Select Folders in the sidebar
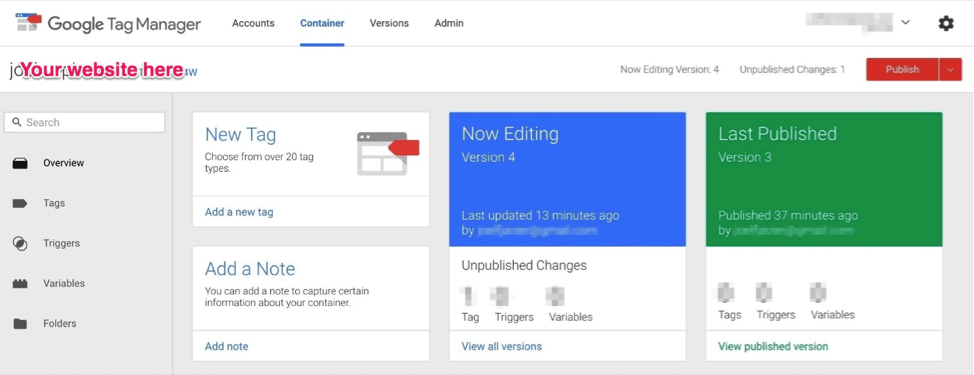974x375 pixels. pyautogui.click(x=60, y=323)
